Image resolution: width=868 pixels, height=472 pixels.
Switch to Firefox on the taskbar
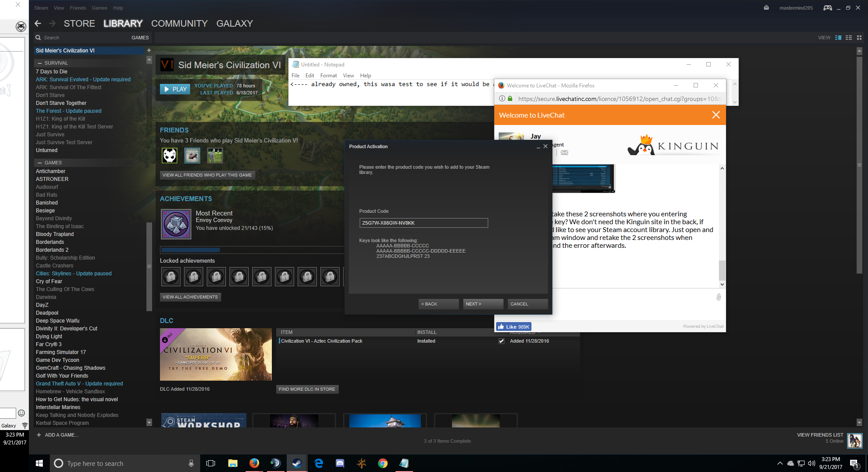[254, 463]
